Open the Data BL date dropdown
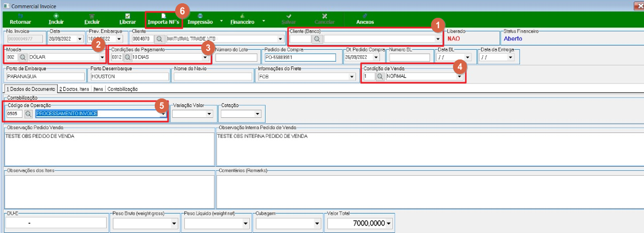 pyautogui.click(x=468, y=57)
